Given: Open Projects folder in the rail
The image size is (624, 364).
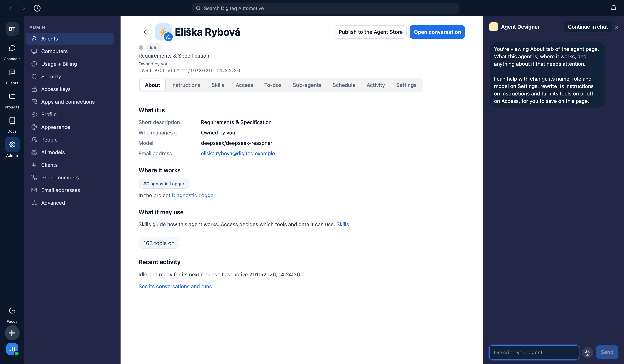Looking at the screenshot, I should click(x=12, y=101).
